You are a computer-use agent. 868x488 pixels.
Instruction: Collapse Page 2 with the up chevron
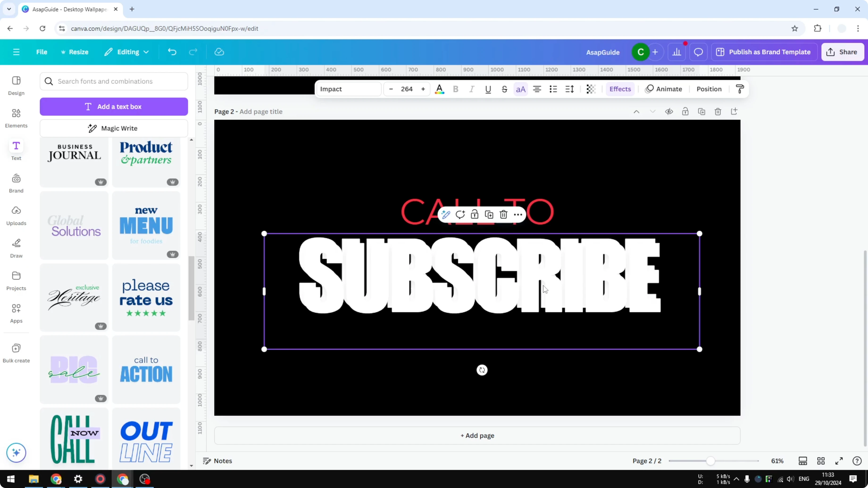636,112
